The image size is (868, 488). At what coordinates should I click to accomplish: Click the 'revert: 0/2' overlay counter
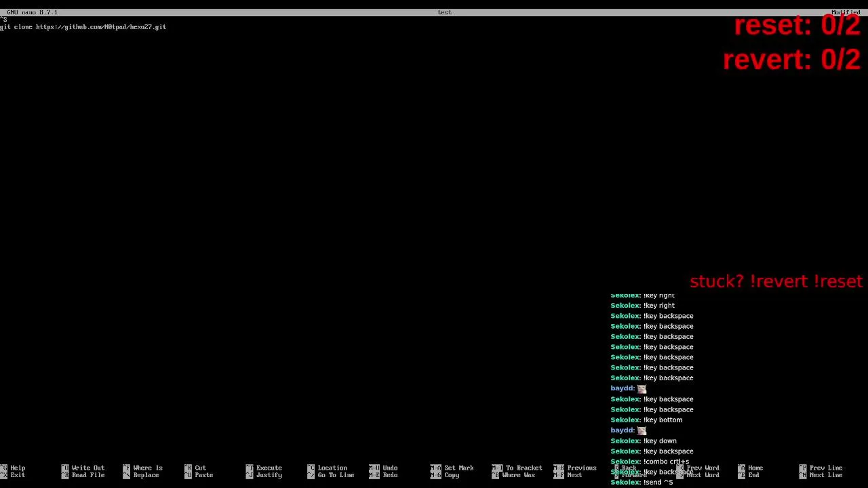(792, 60)
